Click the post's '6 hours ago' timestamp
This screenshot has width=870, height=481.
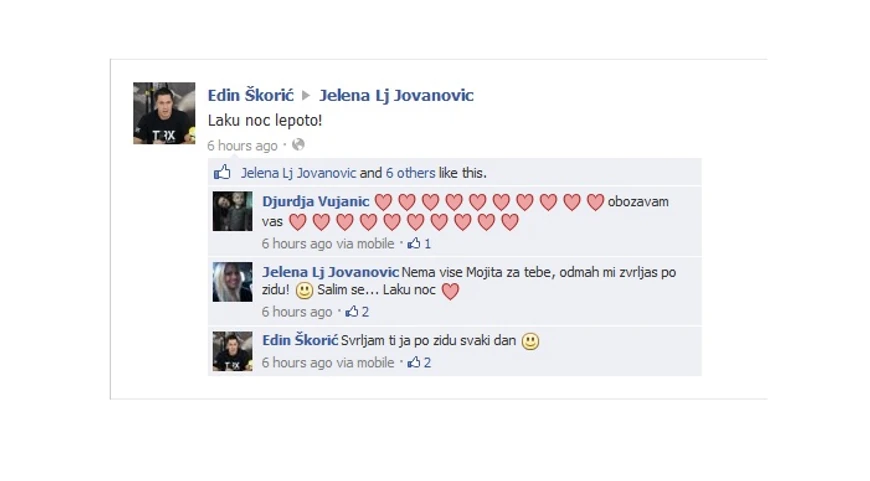coord(242,145)
